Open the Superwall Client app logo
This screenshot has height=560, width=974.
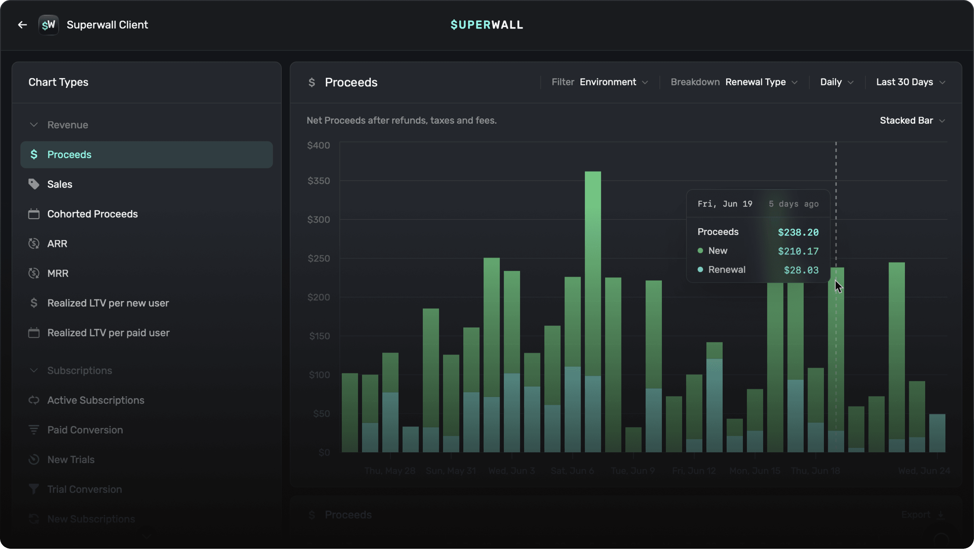(x=48, y=25)
